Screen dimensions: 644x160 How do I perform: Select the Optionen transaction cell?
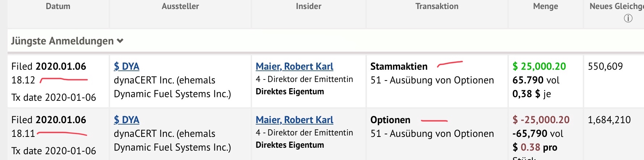390,120
